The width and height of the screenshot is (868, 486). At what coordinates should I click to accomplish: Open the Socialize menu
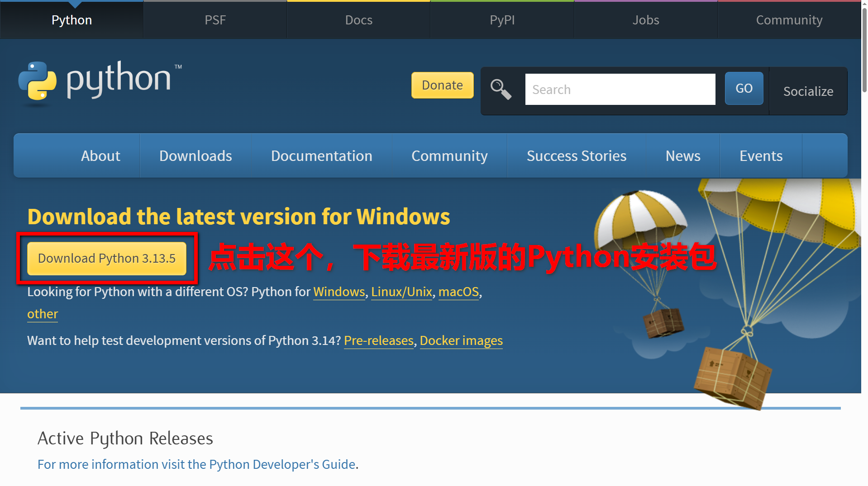[x=808, y=91]
